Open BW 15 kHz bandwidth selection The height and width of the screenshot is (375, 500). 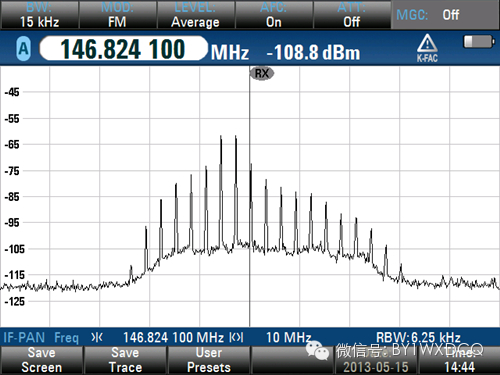pyautogui.click(x=39, y=15)
